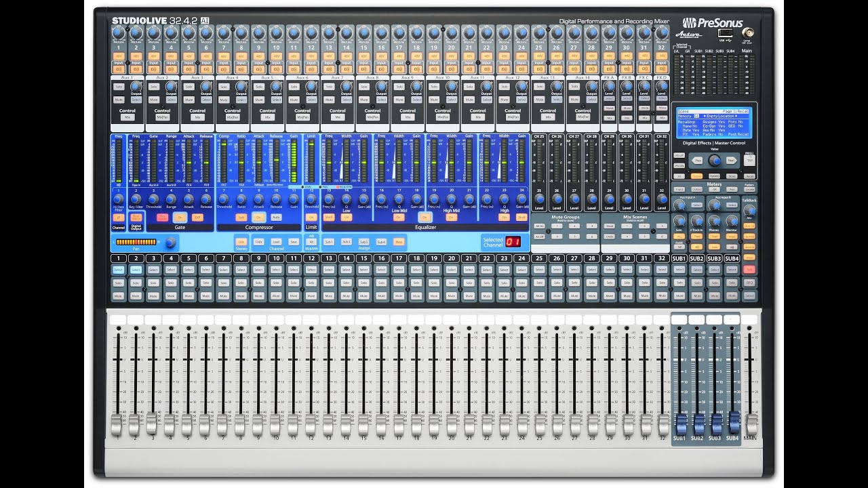Click the Pan knob
The image size is (868, 488).
(171, 242)
